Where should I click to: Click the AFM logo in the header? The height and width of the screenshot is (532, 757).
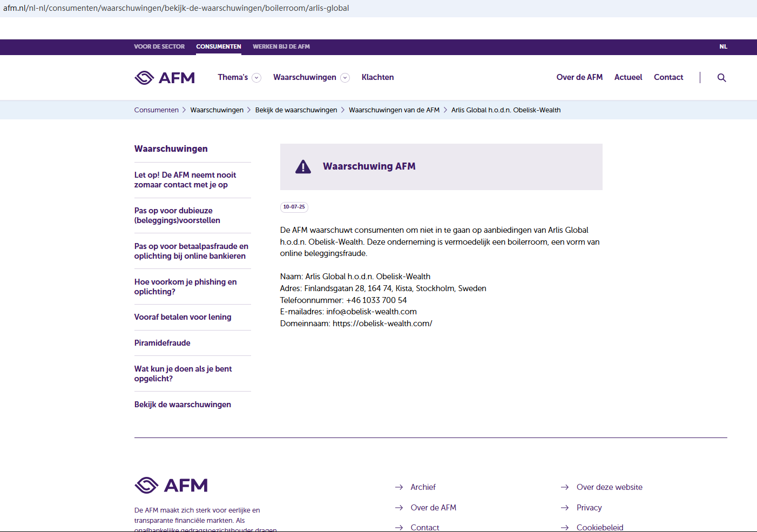coord(165,78)
